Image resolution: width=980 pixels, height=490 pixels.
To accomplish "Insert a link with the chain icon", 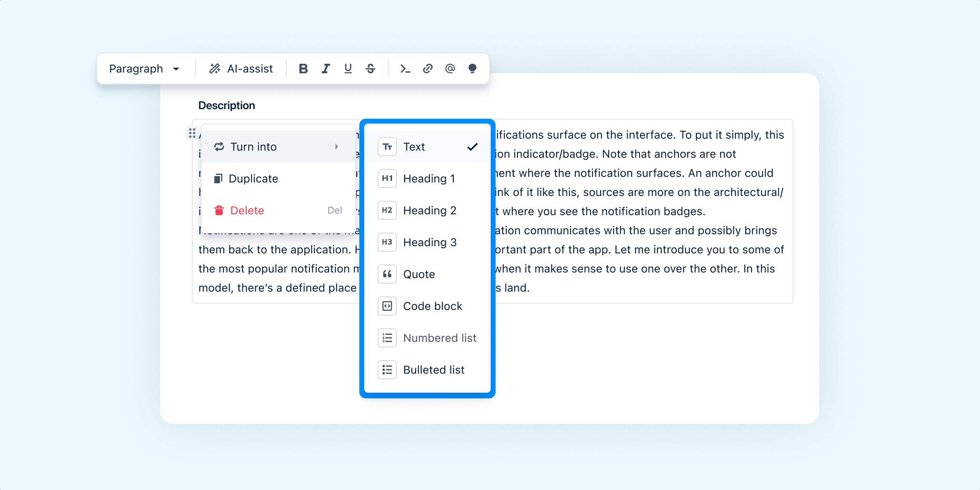I will (x=427, y=69).
